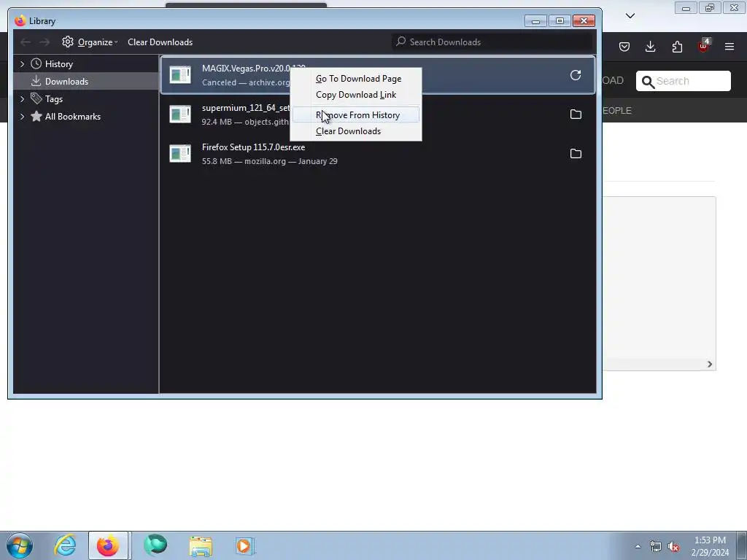Image resolution: width=747 pixels, height=560 pixels.
Task: Click the supermium setup file icon
Action: (x=180, y=114)
